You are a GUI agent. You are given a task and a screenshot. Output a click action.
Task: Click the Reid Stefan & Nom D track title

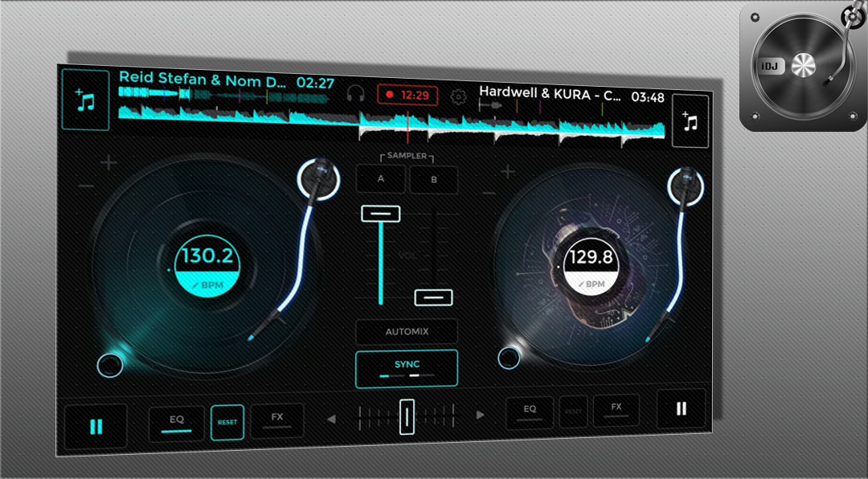pyautogui.click(x=203, y=80)
